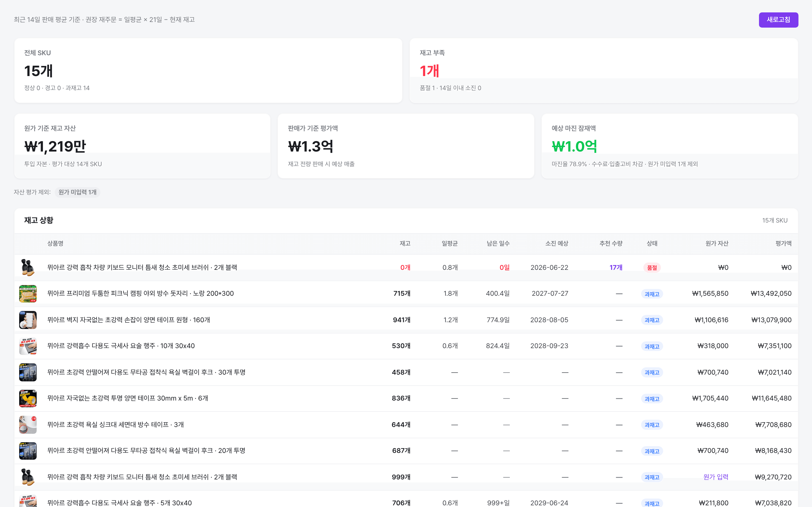Click the 품절 status badge
Viewport: 812px width, 507px height.
[652, 268]
